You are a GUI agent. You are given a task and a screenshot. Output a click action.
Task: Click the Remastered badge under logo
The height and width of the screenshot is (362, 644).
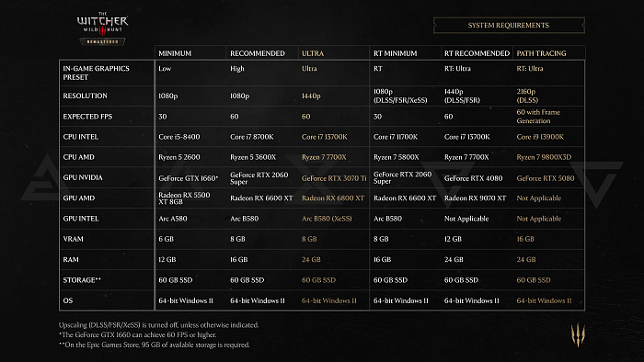point(102,41)
